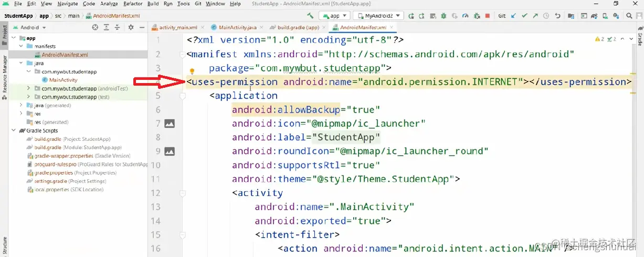Click the yellow warnings indicator in editor corner
Screen dimensions: 644x257
(x=599, y=39)
